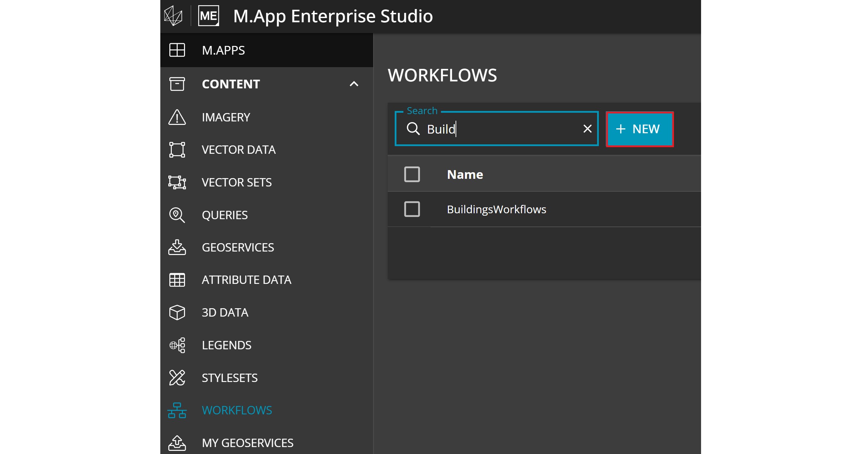
Task: Collapse the CONTENT section chevron
Action: click(354, 84)
